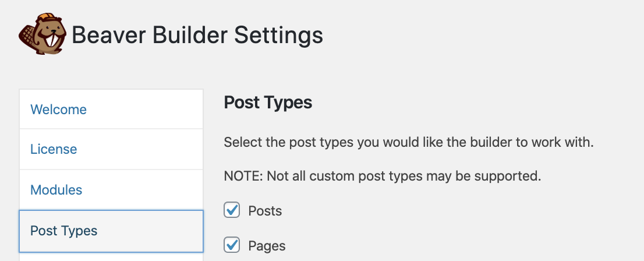Click the bold Post Types section heading
This screenshot has height=261, width=644.
click(x=268, y=103)
